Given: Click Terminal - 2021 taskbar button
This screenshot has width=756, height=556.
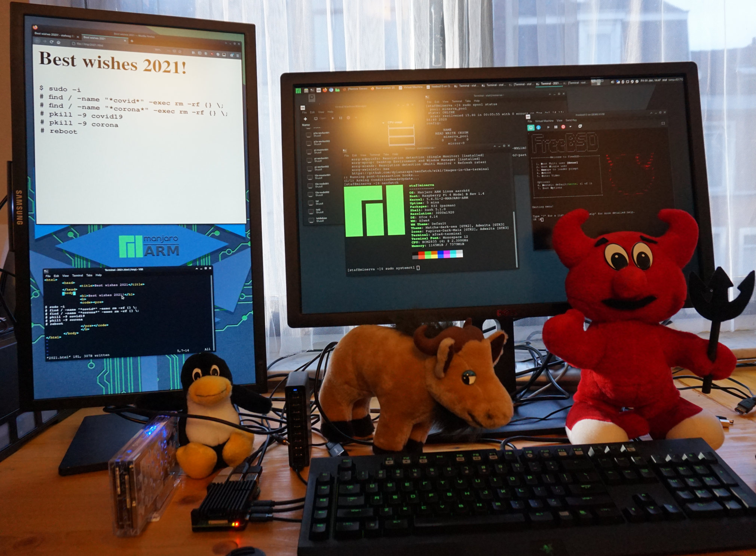Looking at the screenshot, I should 550,83.
